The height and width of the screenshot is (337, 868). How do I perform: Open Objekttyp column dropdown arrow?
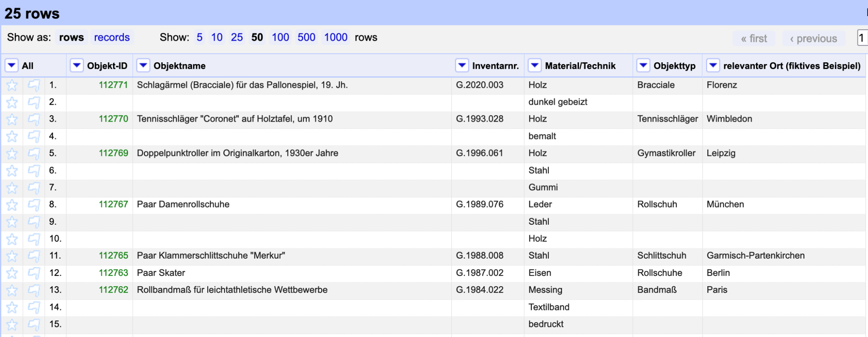[643, 66]
